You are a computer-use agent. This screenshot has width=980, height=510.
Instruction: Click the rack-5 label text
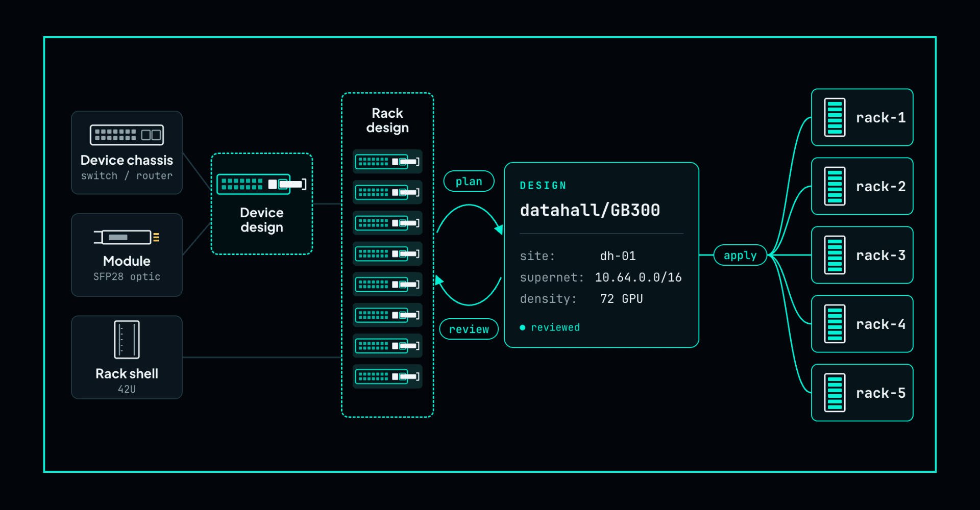(881, 393)
